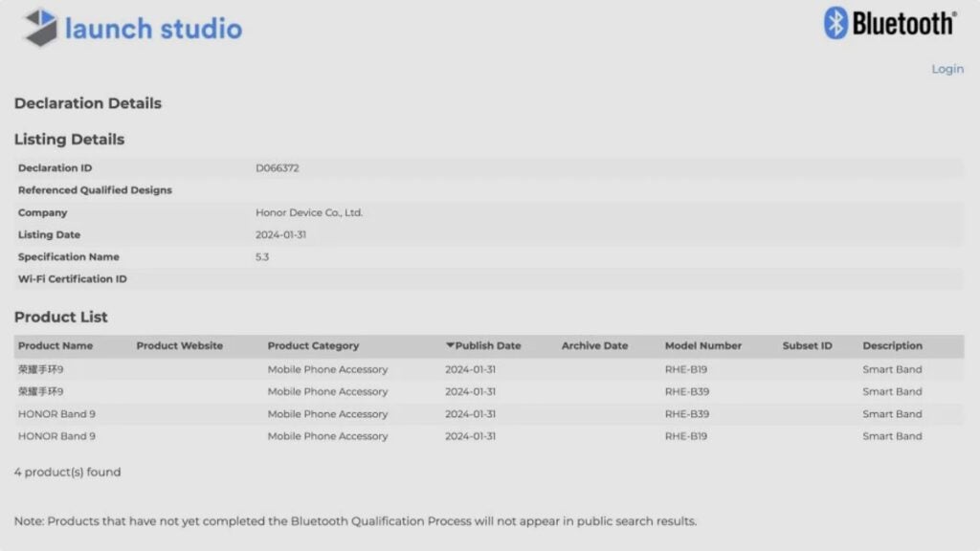980x551 pixels.
Task: Click the Product Category column header
Action: [x=313, y=345]
